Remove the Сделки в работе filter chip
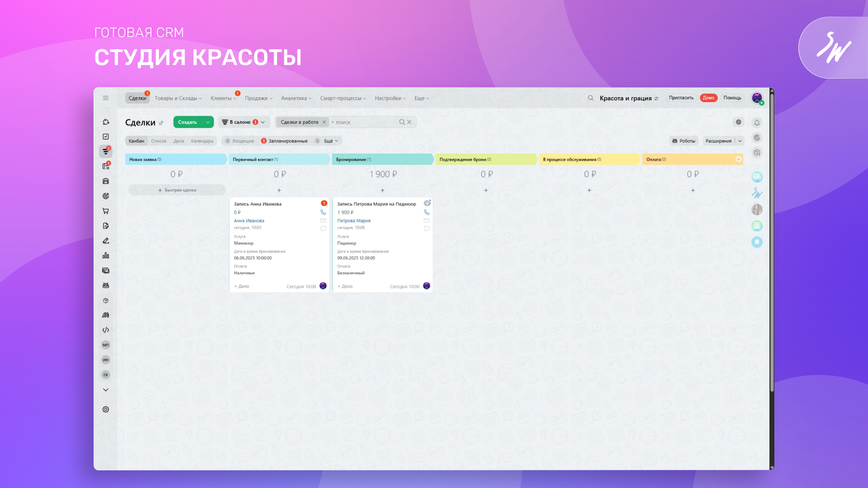 [x=324, y=122]
